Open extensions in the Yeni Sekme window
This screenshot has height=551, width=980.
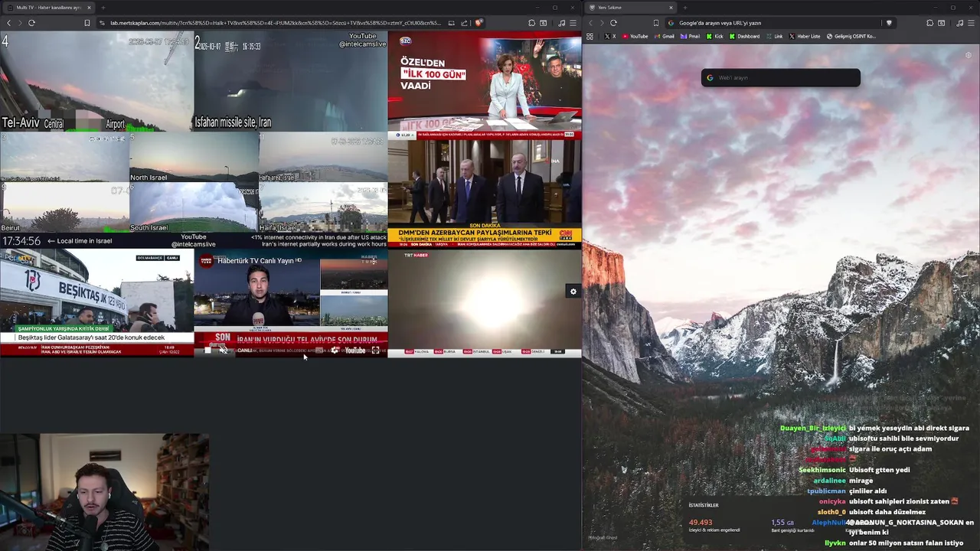click(929, 23)
